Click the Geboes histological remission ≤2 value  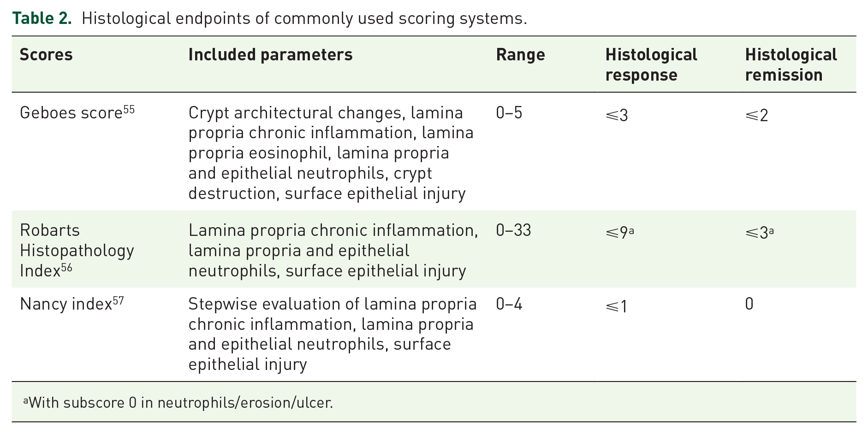point(756,115)
